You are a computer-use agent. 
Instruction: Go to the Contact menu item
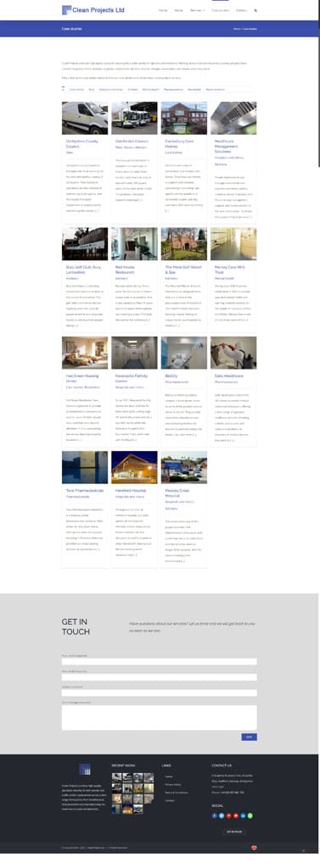[x=241, y=10]
